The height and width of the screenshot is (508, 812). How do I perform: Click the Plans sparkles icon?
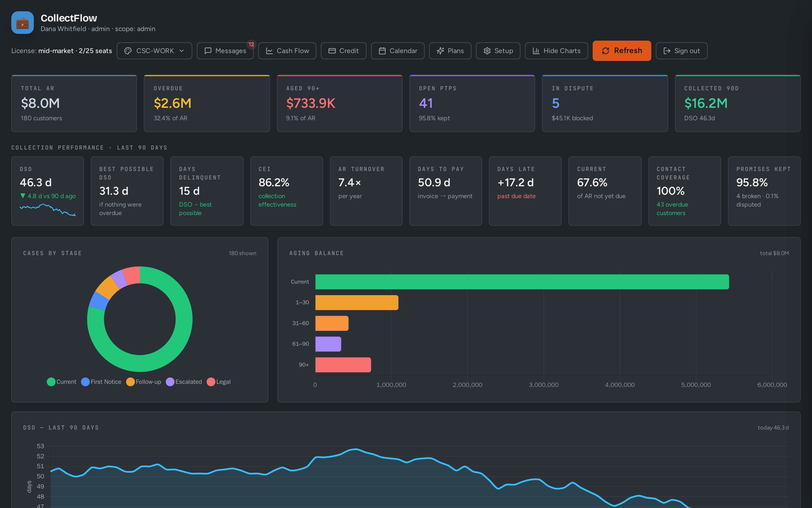[x=440, y=51]
